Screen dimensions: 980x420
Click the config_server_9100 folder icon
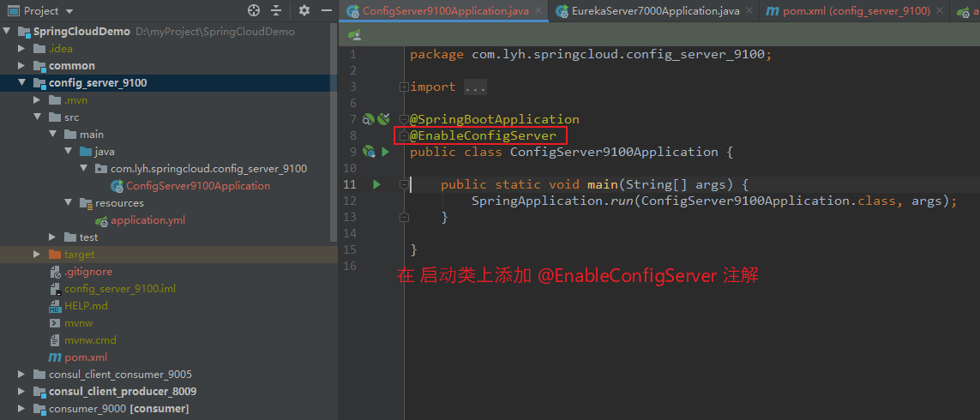click(39, 82)
